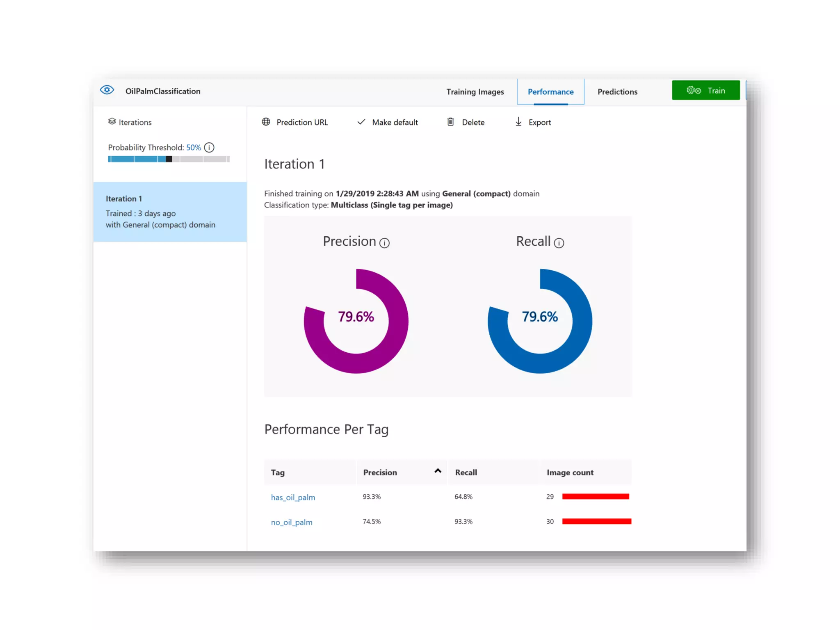Click the info icon beside Recall heading
The image size is (840, 630).
point(559,243)
